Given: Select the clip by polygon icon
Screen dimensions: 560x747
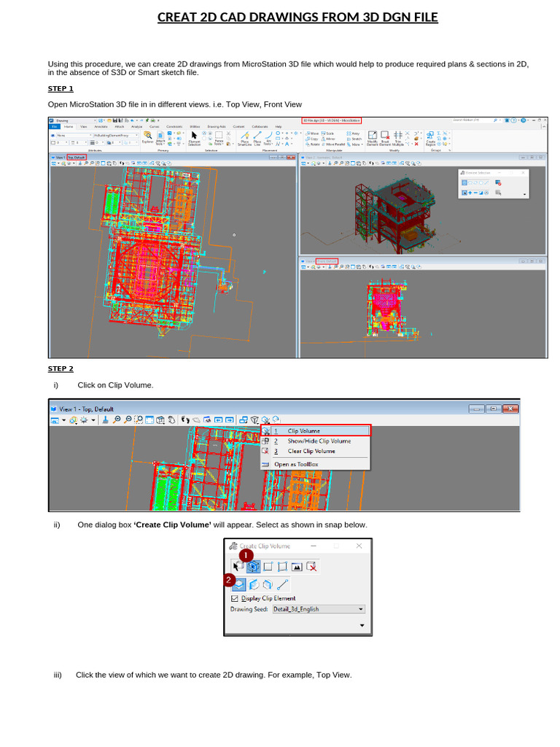Looking at the screenshot, I should 282,566.
